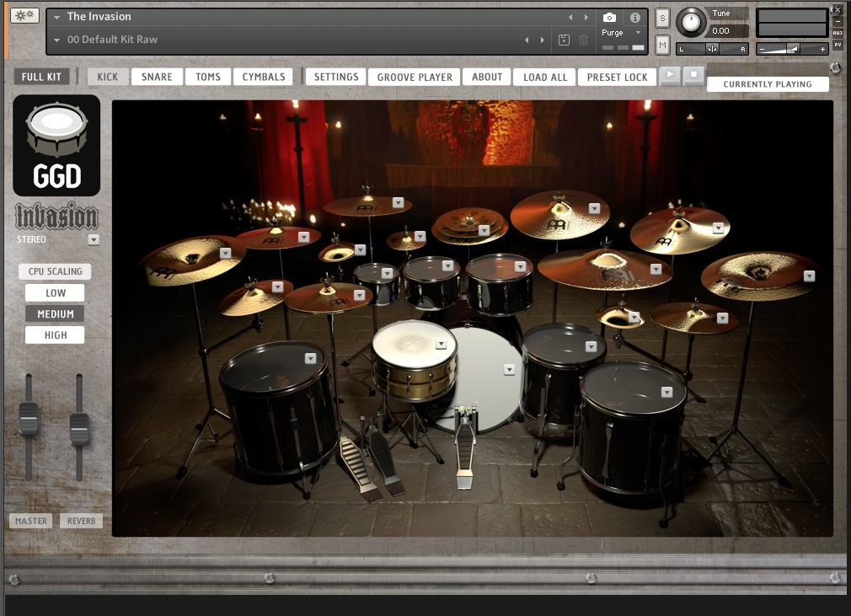Open the GROOVE PLAYER tab
The width and height of the screenshot is (851, 616).
414,76
